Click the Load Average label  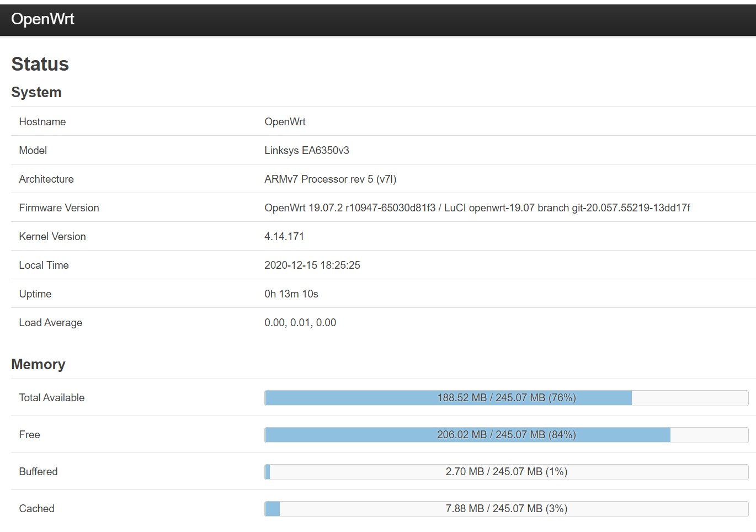click(51, 323)
